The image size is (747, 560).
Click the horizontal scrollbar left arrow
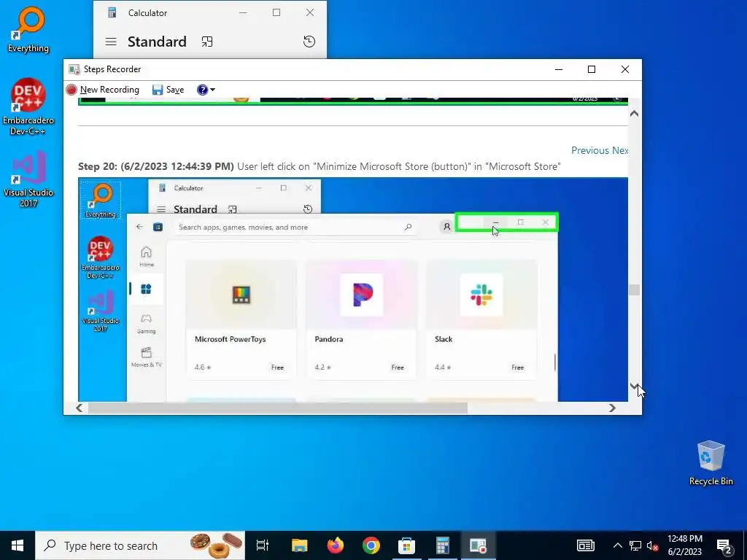pos(80,408)
